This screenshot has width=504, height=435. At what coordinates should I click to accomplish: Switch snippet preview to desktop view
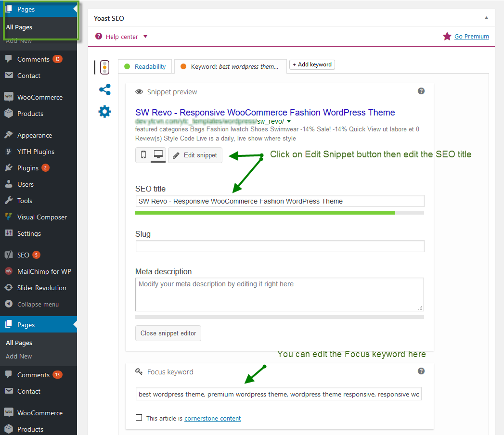pyautogui.click(x=158, y=155)
